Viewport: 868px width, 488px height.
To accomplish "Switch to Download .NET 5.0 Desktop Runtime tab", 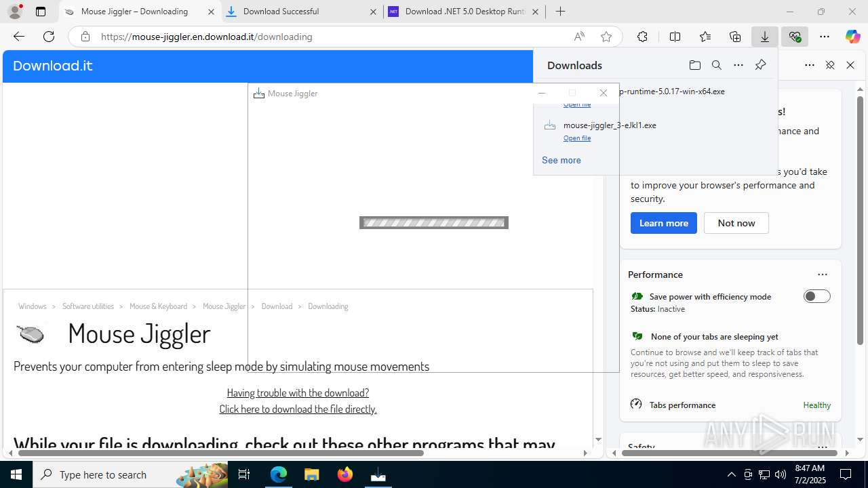I will (464, 12).
